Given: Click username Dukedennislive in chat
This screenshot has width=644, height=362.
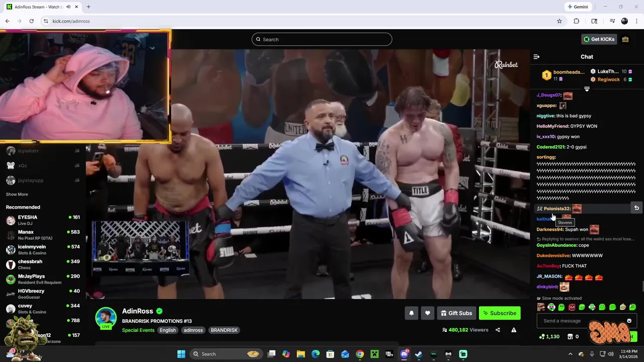Looking at the screenshot, I should [x=553, y=255].
